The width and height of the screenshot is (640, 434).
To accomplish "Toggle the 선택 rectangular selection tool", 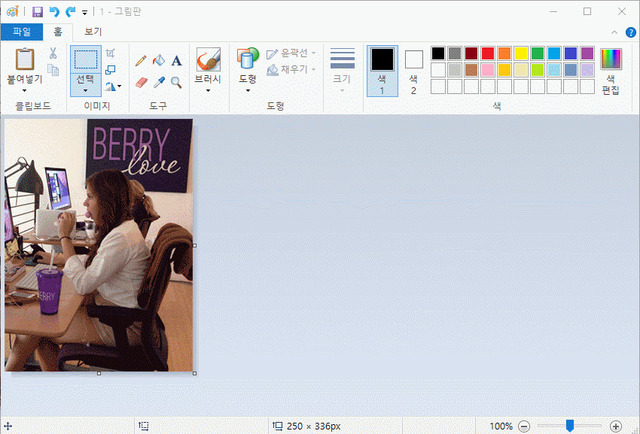I will [x=85, y=58].
